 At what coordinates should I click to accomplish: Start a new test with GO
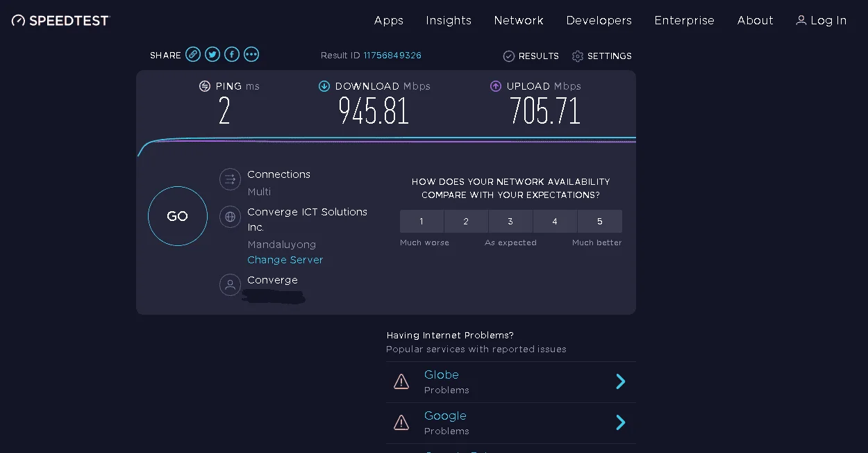178,216
